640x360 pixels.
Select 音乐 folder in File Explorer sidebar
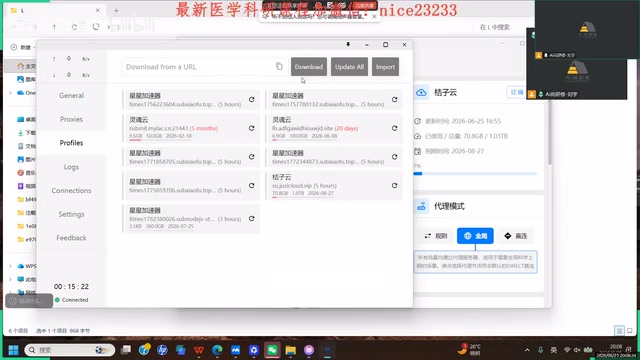(27, 173)
